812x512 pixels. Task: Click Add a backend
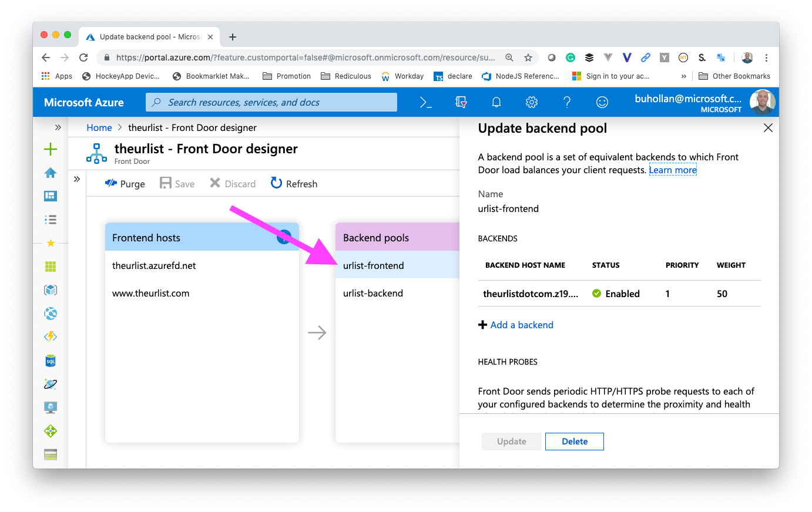[x=516, y=325]
